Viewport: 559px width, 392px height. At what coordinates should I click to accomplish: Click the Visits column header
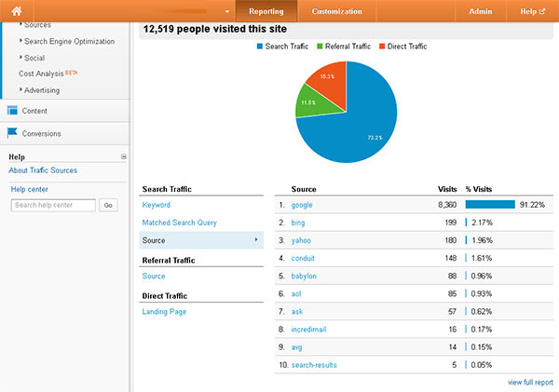[447, 189]
